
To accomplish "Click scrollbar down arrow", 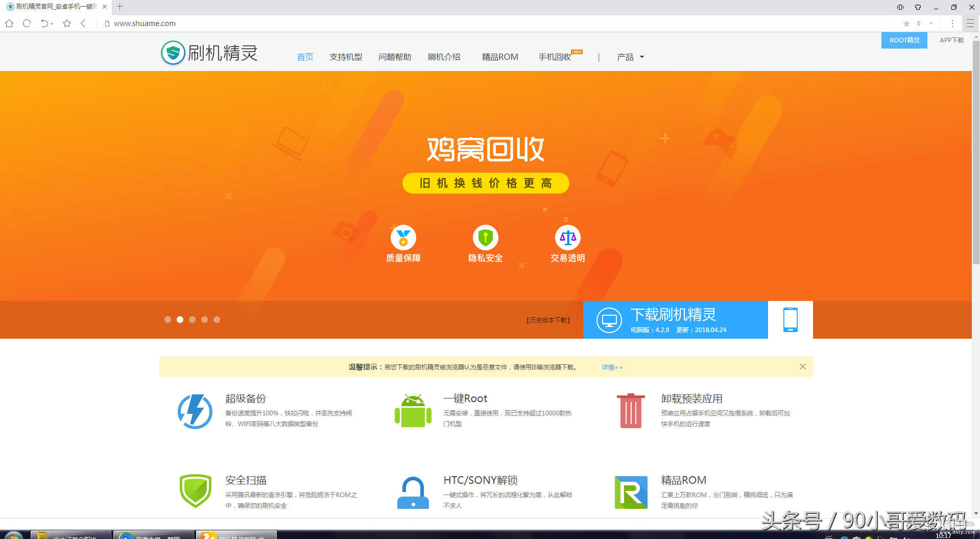I will point(976,513).
